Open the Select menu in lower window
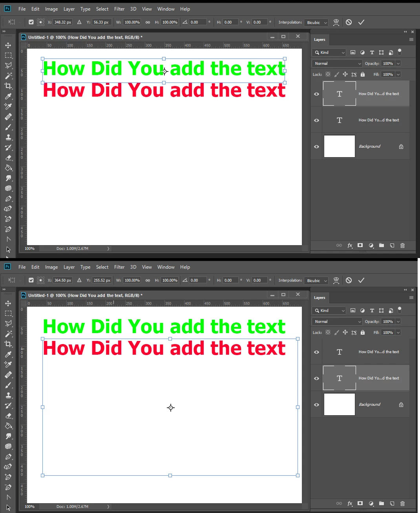Image resolution: width=420 pixels, height=513 pixels. [x=102, y=267]
